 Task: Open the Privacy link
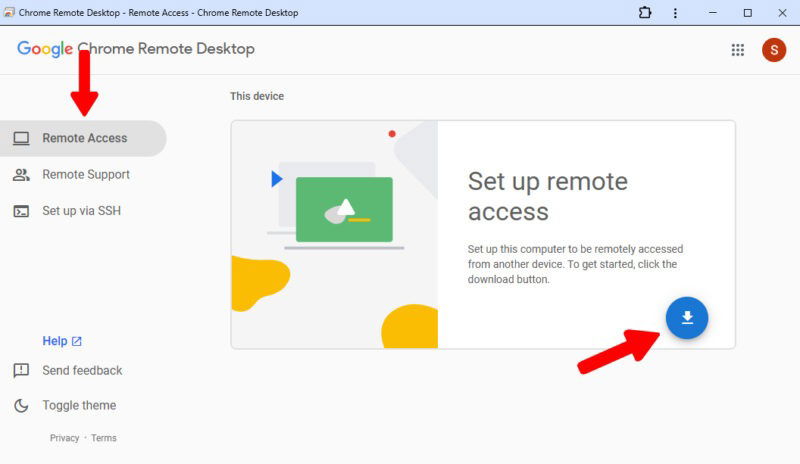64,438
